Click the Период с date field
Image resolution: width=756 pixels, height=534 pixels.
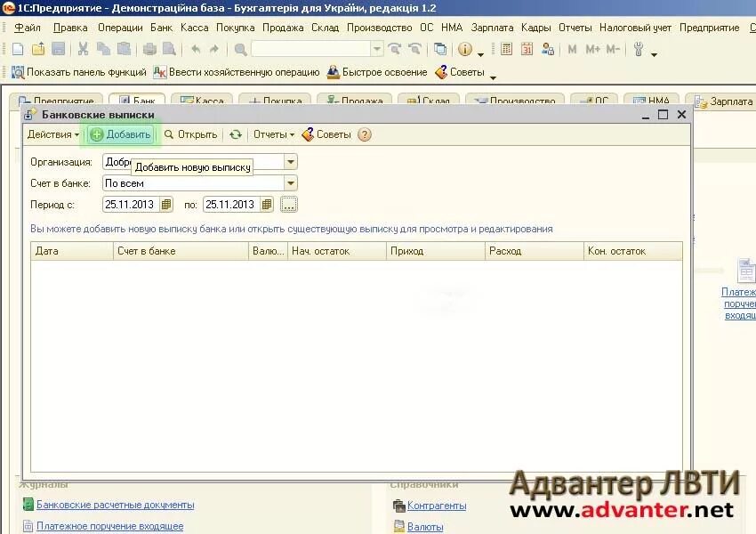(x=130, y=205)
